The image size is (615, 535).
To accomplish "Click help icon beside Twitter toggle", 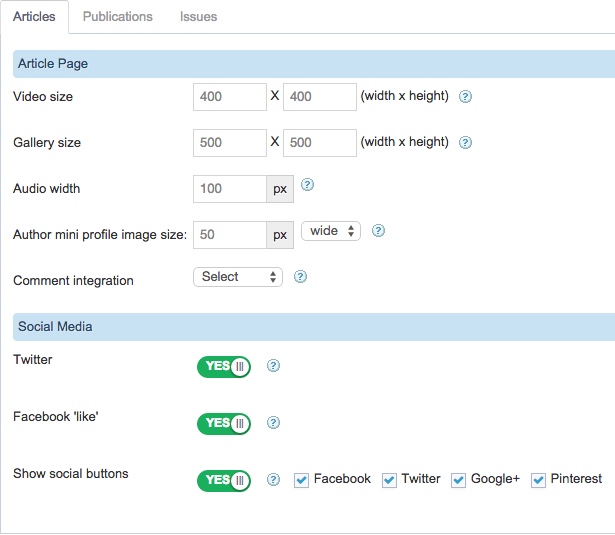I will coord(273,366).
